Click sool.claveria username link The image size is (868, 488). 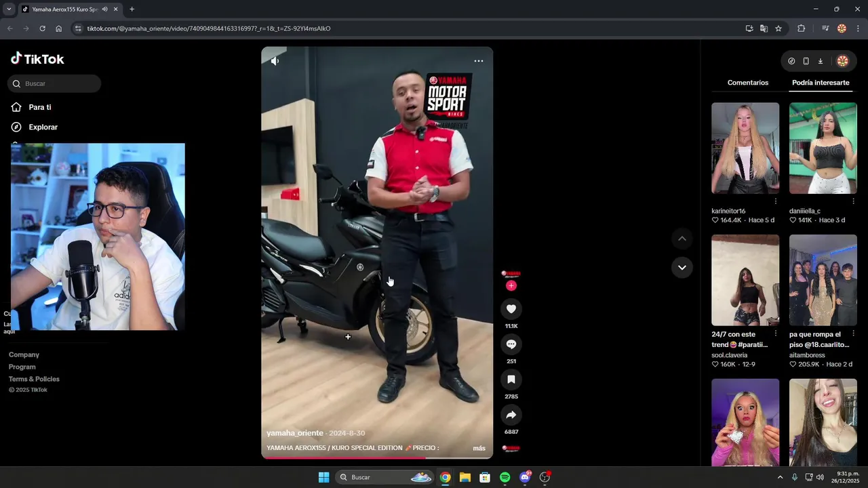[730, 355]
